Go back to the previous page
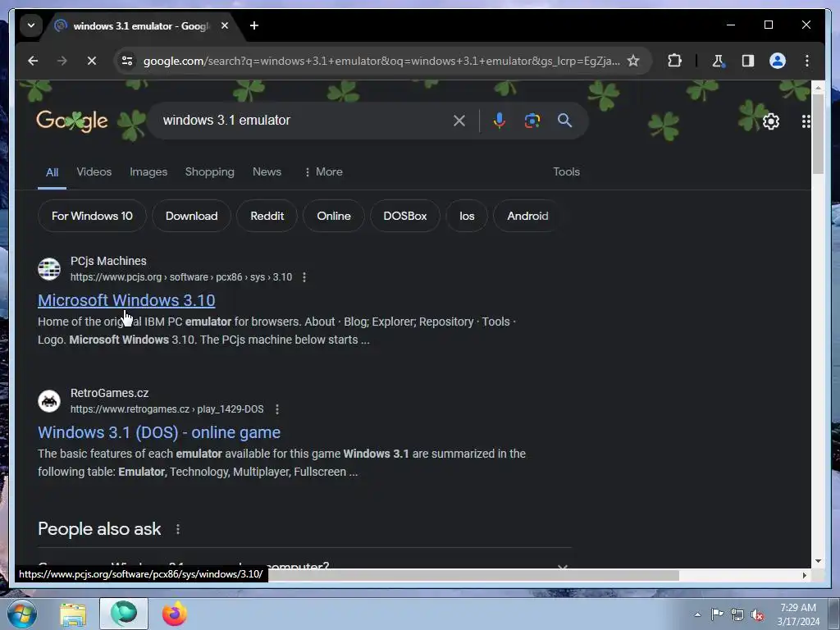This screenshot has height=630, width=840. (x=33, y=61)
